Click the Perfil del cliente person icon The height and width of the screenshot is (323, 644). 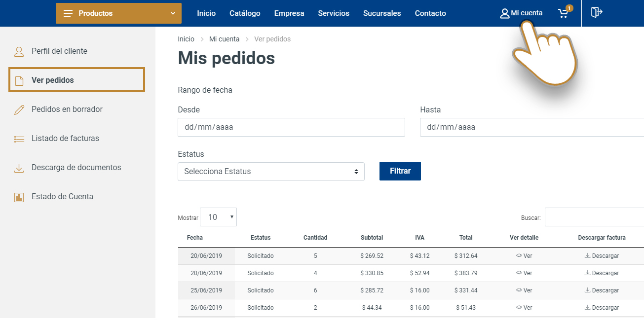click(x=19, y=51)
